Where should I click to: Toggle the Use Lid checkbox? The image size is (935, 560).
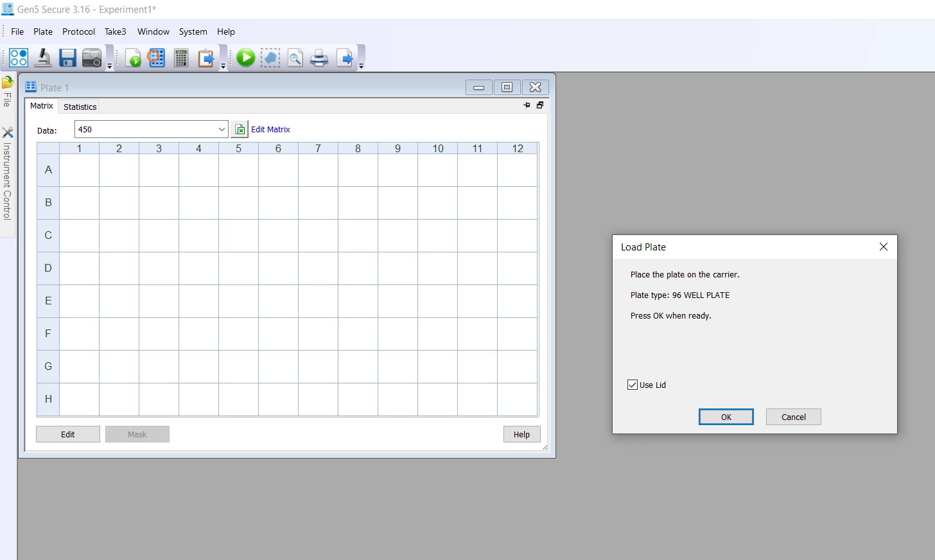coord(633,385)
